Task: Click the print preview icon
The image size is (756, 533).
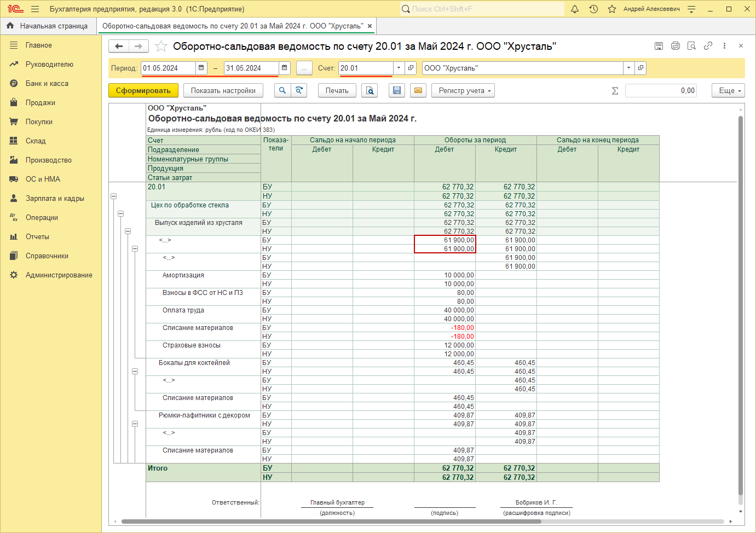Action: click(370, 91)
